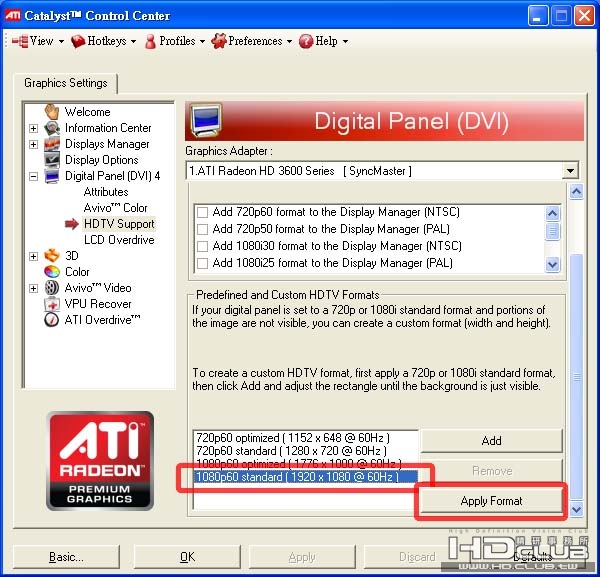Click the Remove format button
600x577 pixels.
coord(492,471)
